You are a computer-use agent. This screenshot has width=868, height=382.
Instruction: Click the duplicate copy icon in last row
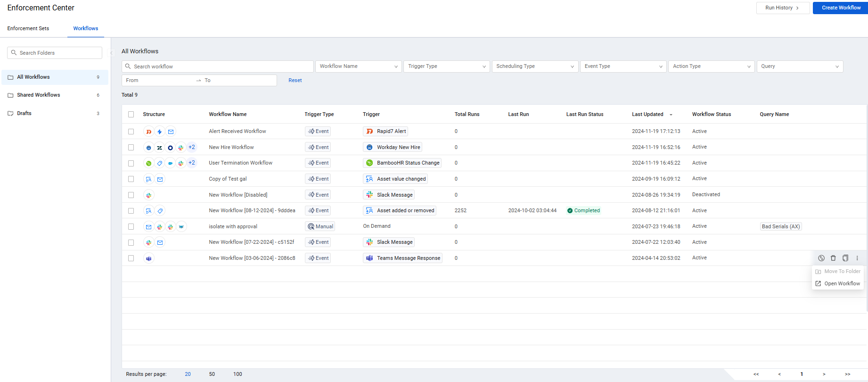click(845, 258)
